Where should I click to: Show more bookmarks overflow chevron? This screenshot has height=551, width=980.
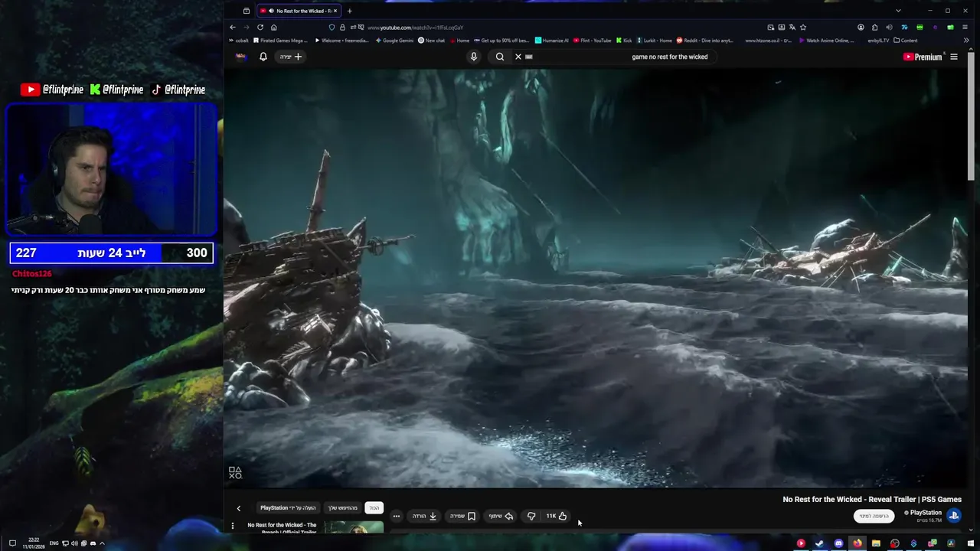click(x=967, y=41)
